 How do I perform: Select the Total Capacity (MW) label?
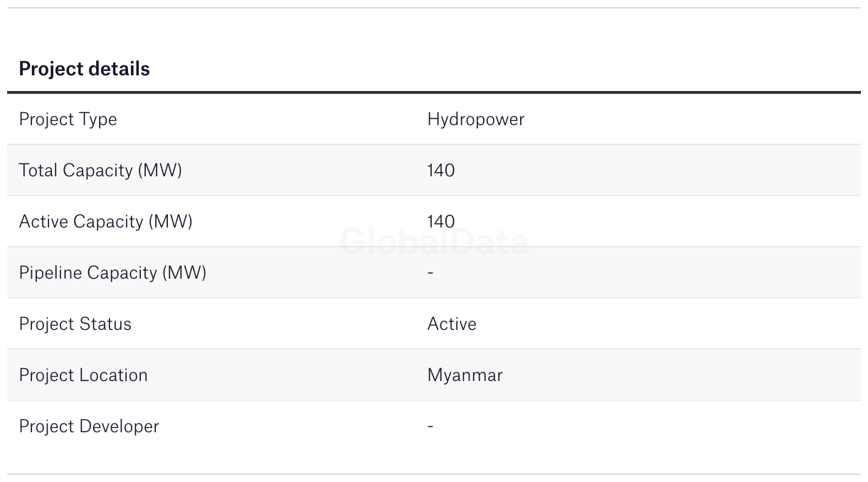(100, 170)
